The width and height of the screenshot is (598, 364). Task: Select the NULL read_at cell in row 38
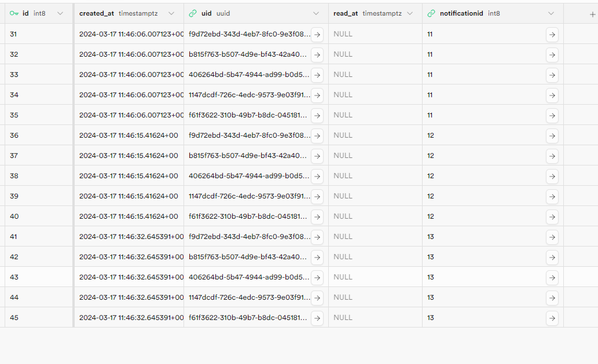pos(343,176)
